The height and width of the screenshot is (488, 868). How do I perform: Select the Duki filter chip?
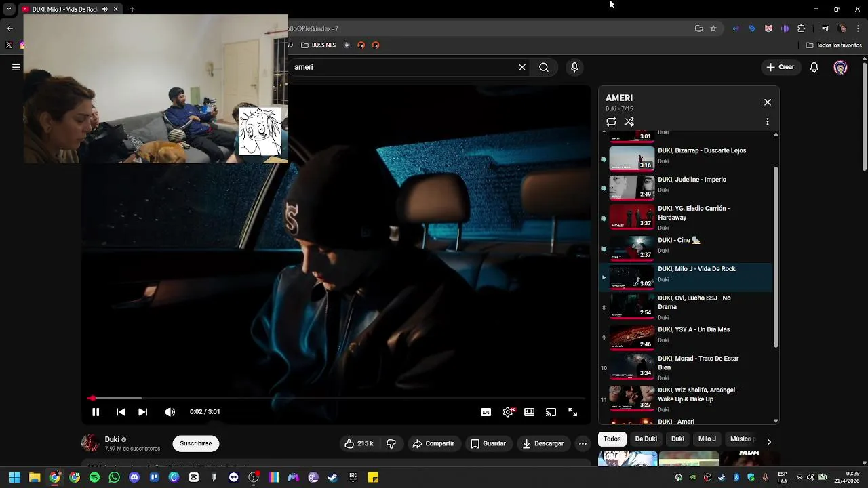pos(677,439)
